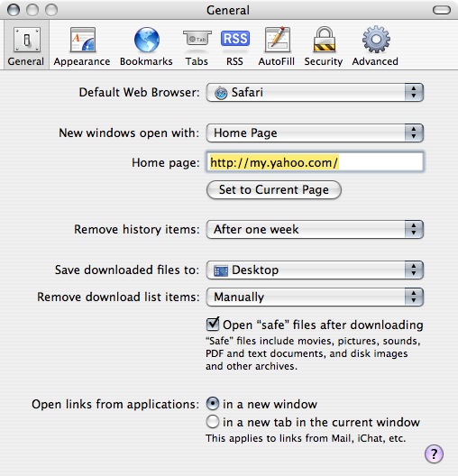Viewport: 458px width, 476px height.
Task: Open the Bookmarks preferences globe icon
Action: tap(147, 40)
